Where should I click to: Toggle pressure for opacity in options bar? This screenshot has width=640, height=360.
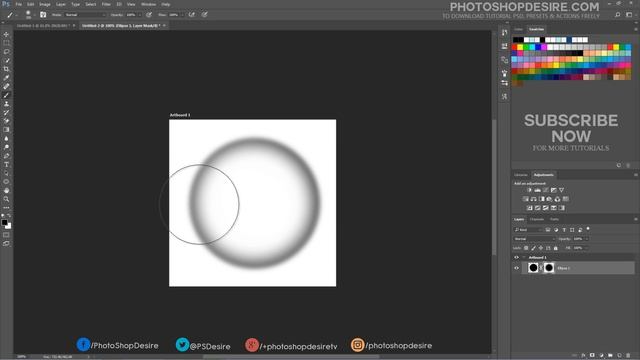pos(149,15)
